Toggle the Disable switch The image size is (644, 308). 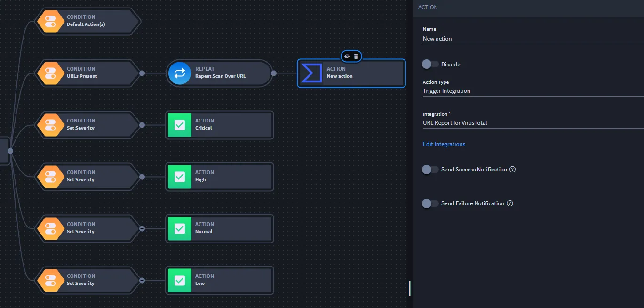430,64
